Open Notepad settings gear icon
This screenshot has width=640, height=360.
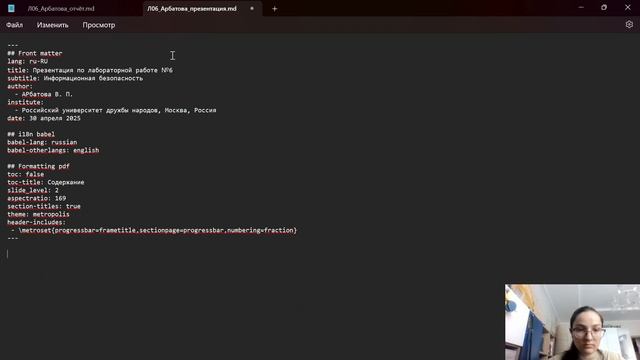point(629,24)
